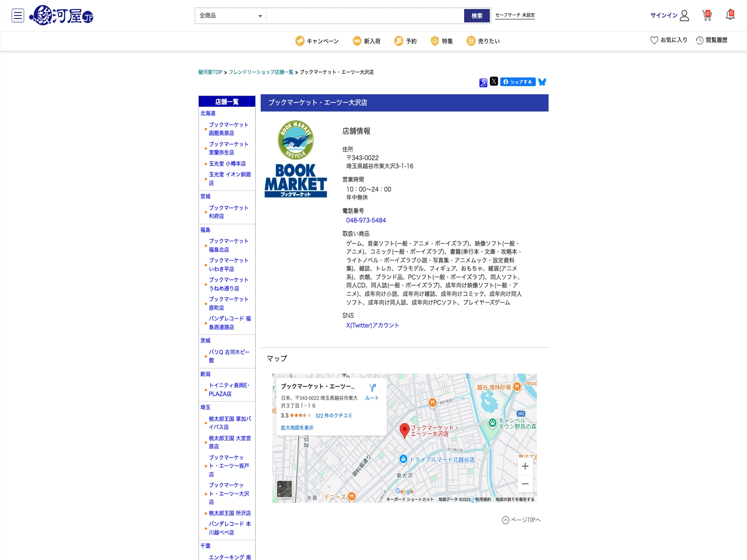Open ブックマーケットいわき平店 in store list

tap(228, 264)
